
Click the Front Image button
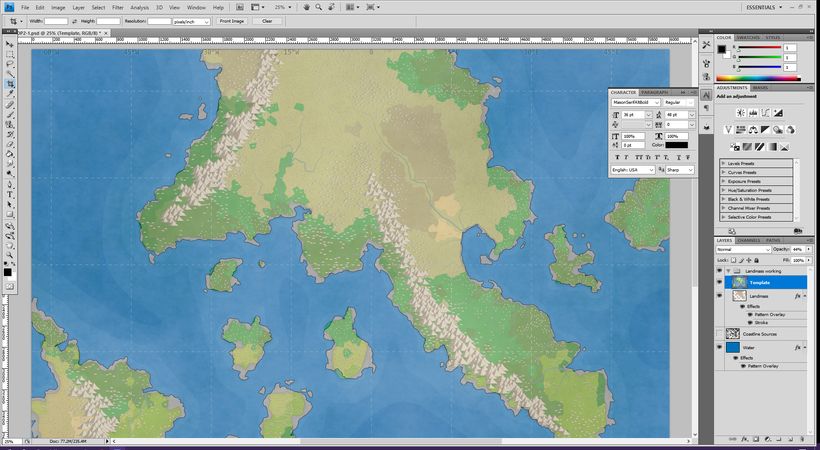pos(231,21)
